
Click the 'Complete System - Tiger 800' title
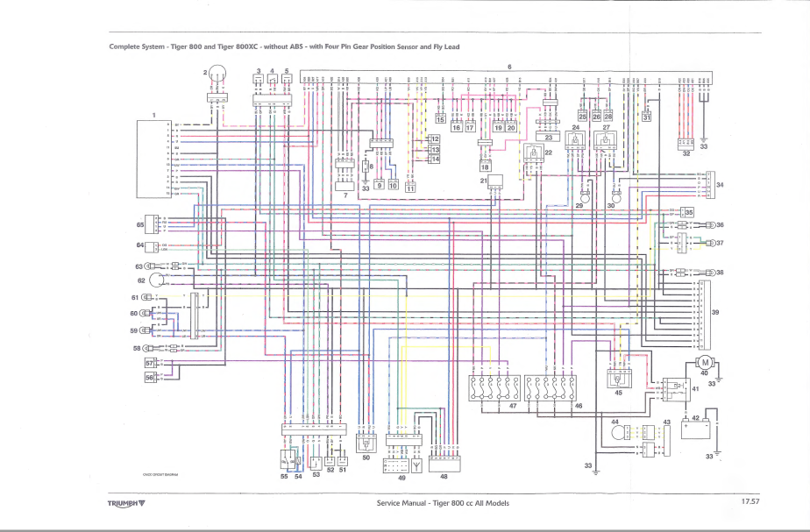coord(284,46)
